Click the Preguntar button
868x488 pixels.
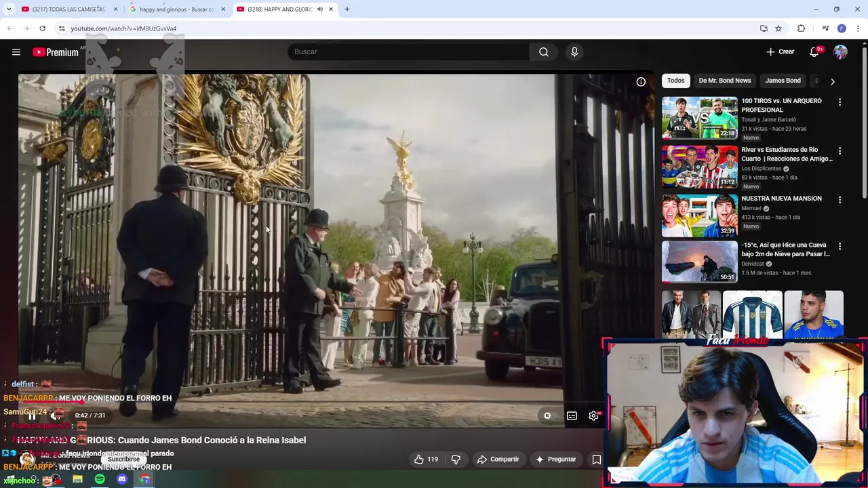tap(556, 459)
